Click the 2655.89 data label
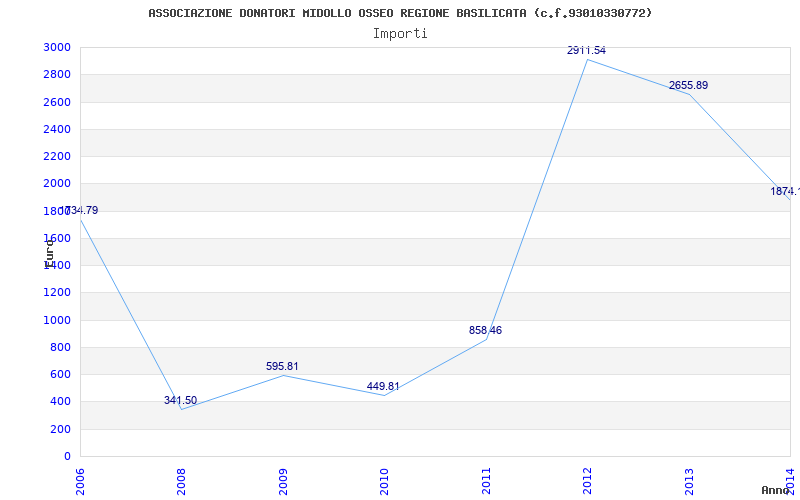The height and width of the screenshot is (500, 800). 688,86
